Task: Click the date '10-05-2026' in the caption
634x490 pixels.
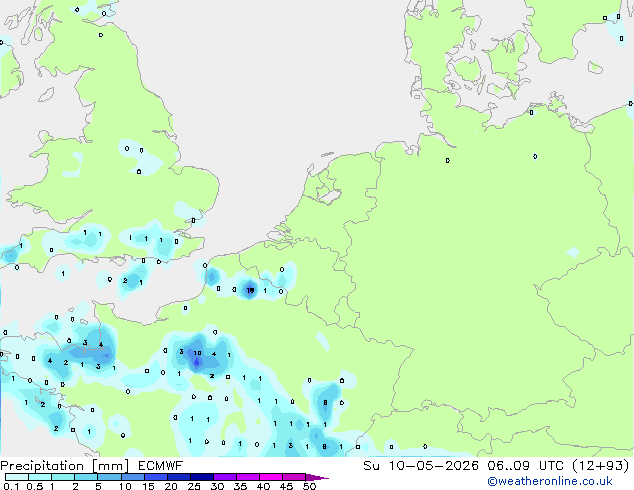Action: pyautogui.click(x=434, y=466)
